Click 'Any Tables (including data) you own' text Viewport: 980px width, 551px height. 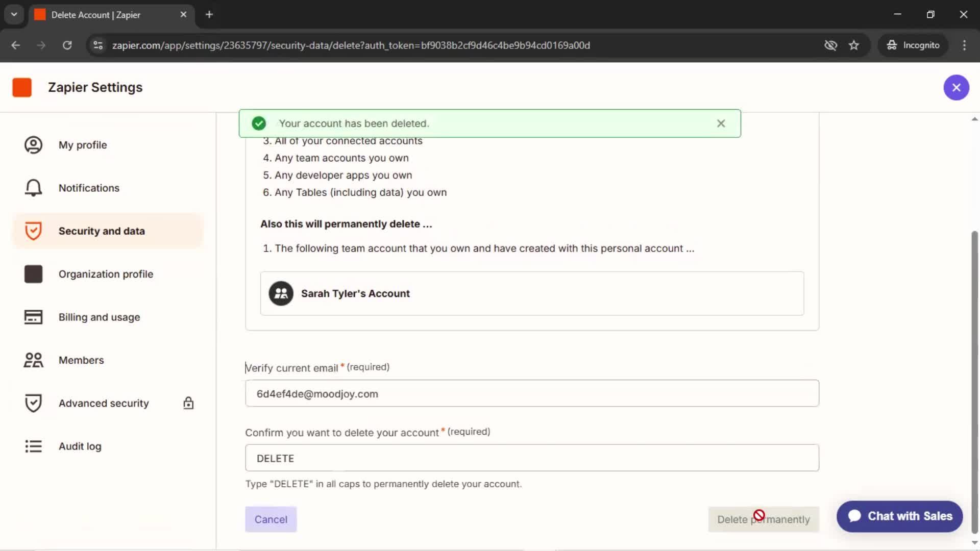tap(360, 192)
